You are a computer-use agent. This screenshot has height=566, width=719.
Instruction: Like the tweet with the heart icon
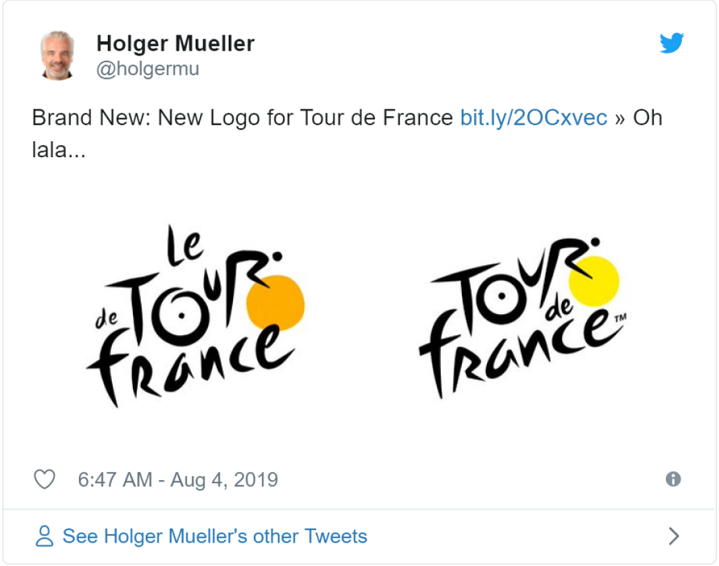tap(44, 479)
